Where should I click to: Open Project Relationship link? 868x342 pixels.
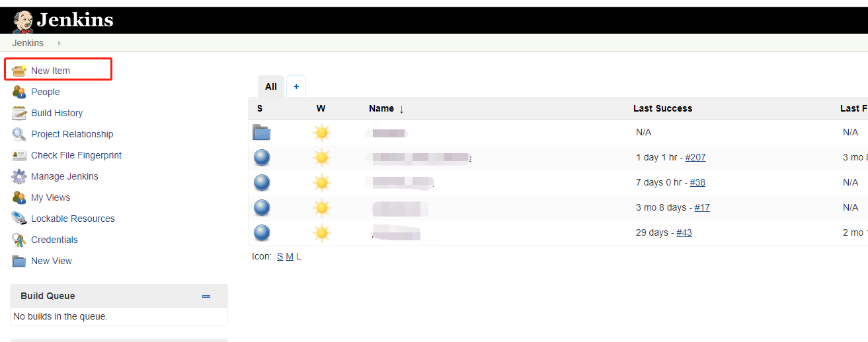tap(72, 134)
